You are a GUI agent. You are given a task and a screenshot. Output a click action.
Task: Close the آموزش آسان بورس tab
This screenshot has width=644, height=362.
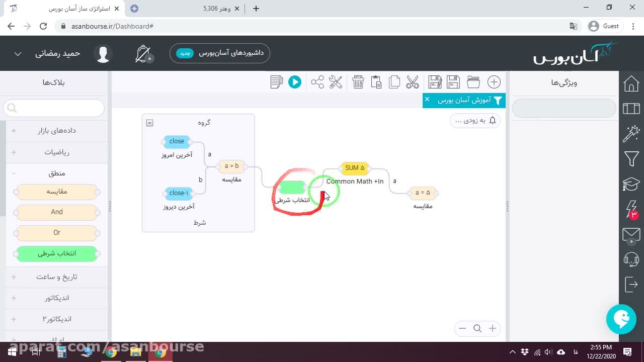[x=427, y=100]
